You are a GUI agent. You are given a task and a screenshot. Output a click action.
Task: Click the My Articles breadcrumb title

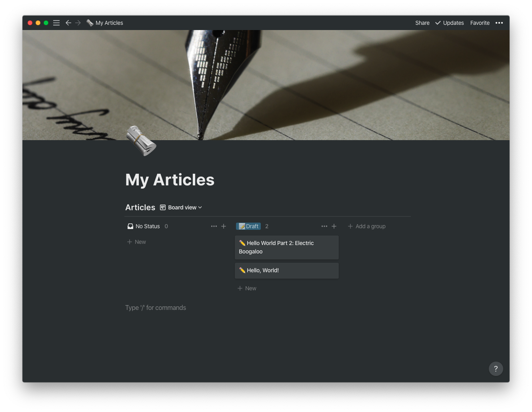click(x=109, y=23)
